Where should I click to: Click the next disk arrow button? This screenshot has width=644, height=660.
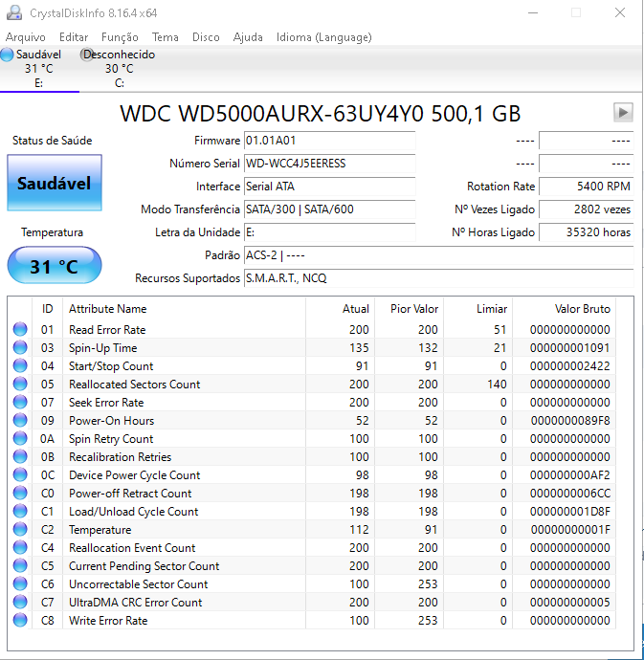coord(623,112)
